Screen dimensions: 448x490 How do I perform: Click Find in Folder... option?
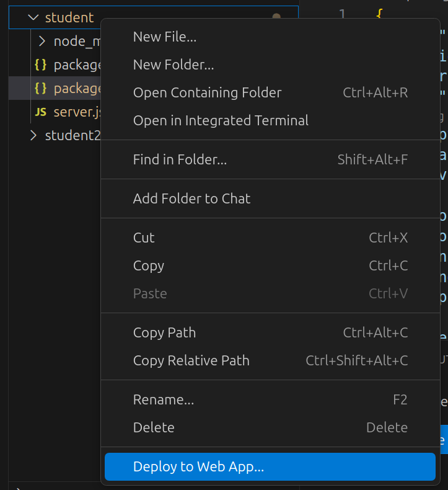(x=180, y=159)
